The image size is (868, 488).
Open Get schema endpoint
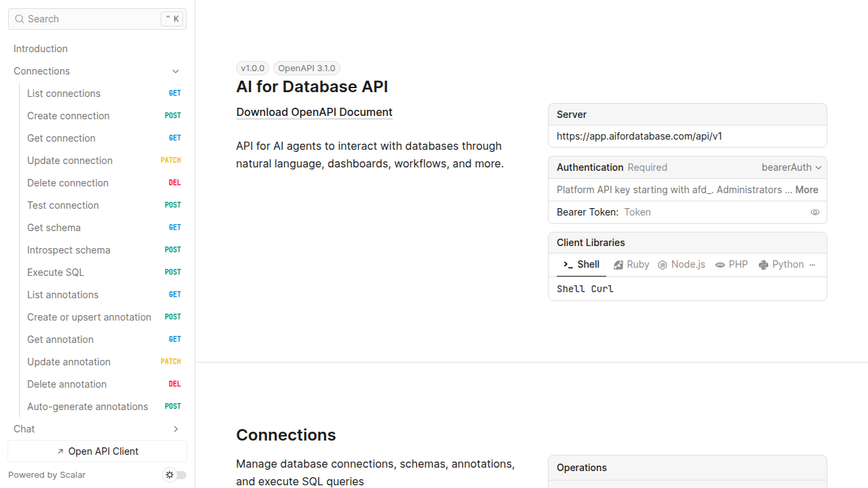[x=104, y=228]
